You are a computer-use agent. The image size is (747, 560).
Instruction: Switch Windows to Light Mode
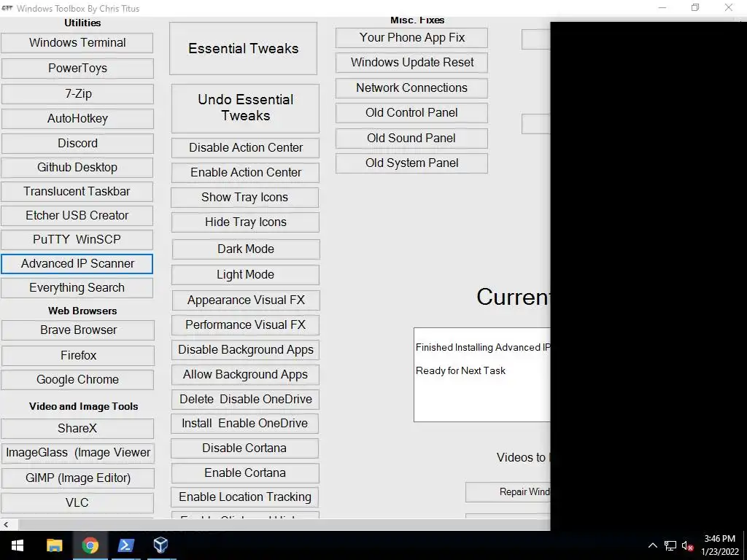coord(245,275)
